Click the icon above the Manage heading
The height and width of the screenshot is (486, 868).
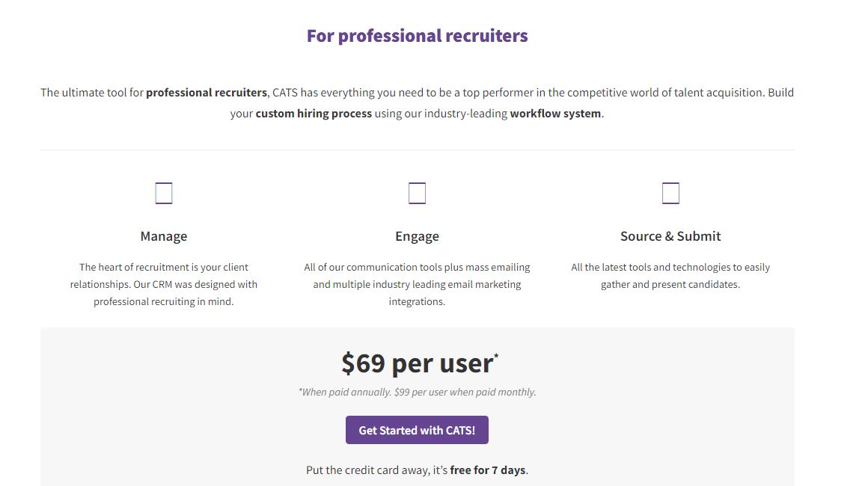(164, 194)
